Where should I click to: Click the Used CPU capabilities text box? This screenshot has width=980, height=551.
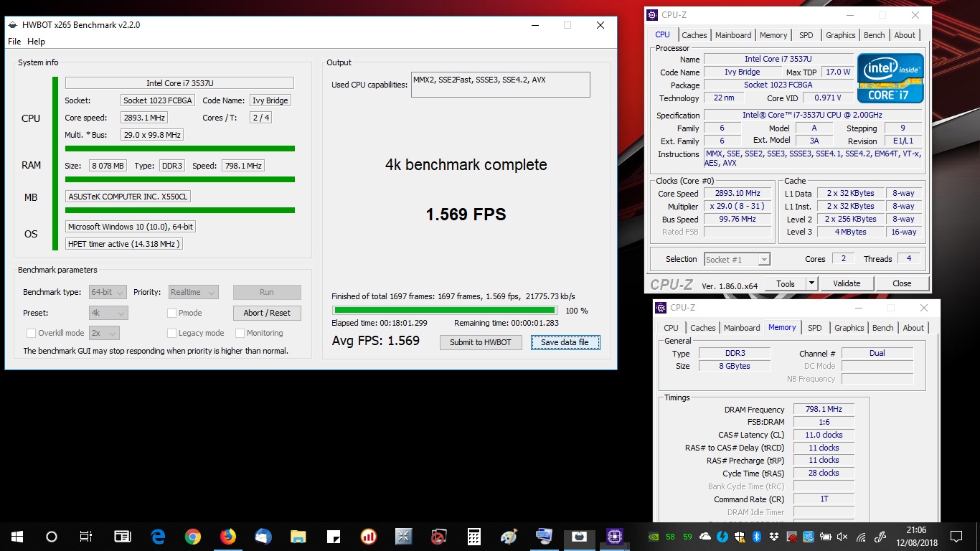(501, 84)
